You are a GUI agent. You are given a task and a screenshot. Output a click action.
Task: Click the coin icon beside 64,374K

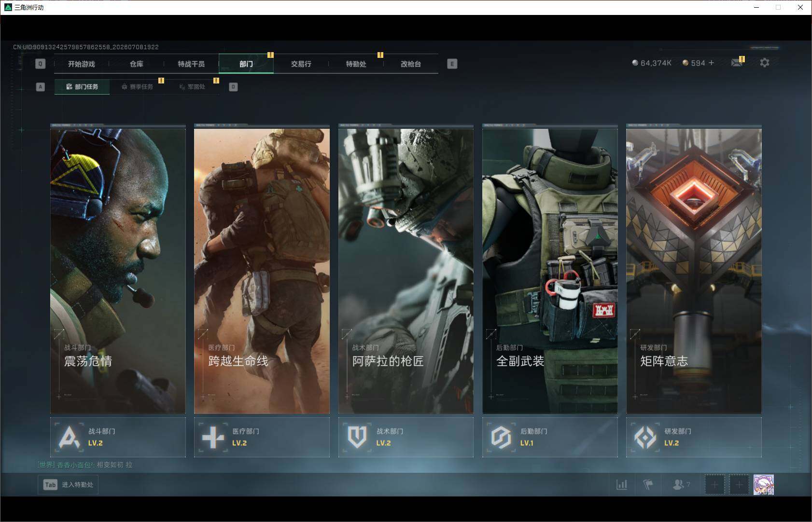635,63
